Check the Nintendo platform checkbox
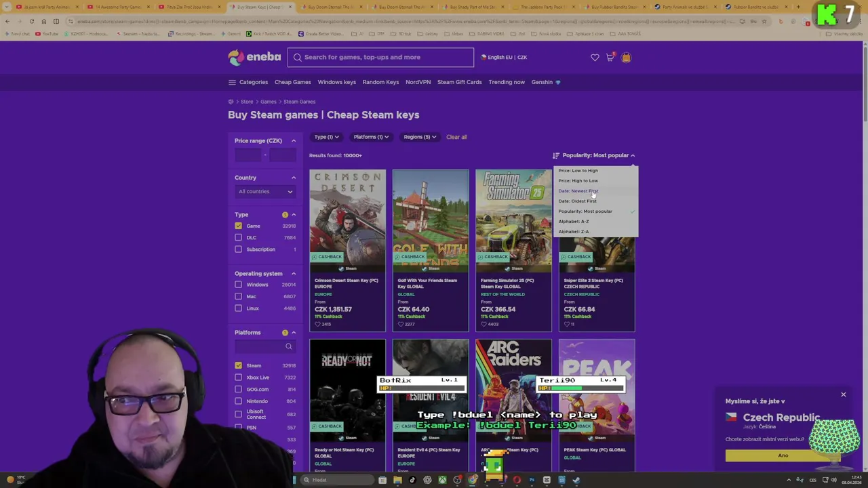 tap(238, 401)
